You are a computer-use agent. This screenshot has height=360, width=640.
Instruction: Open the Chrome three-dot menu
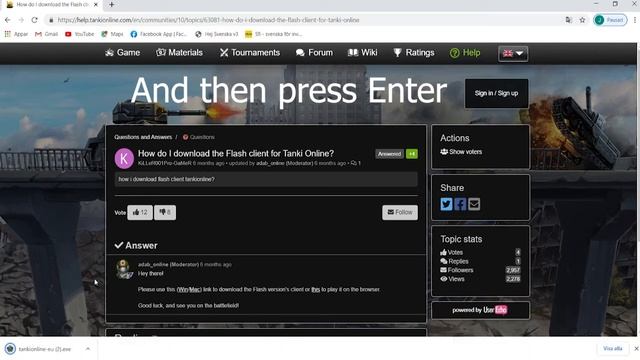point(635,20)
